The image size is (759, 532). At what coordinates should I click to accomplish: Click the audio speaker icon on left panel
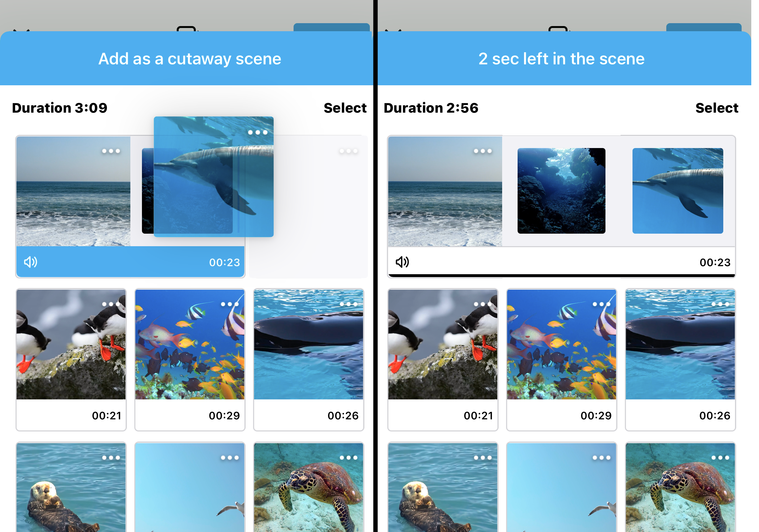pyautogui.click(x=31, y=262)
